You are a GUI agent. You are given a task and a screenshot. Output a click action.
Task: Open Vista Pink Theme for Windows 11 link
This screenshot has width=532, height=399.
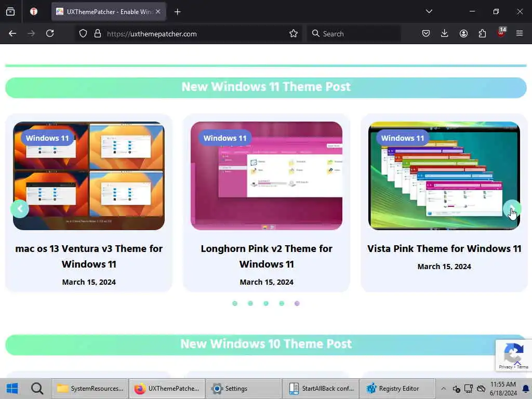coord(444,248)
